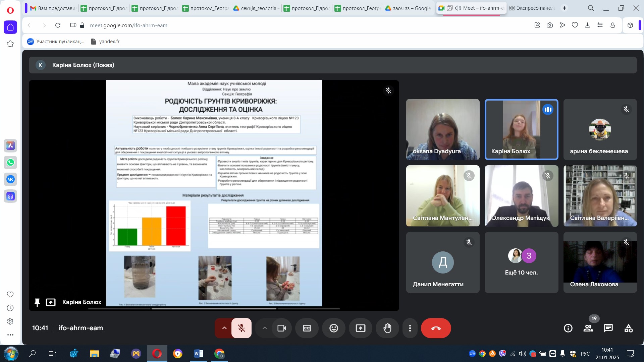Image resolution: width=644 pixels, height=362 pixels.
Task: Click Данил Менегатти avatar tile
Action: (443, 262)
